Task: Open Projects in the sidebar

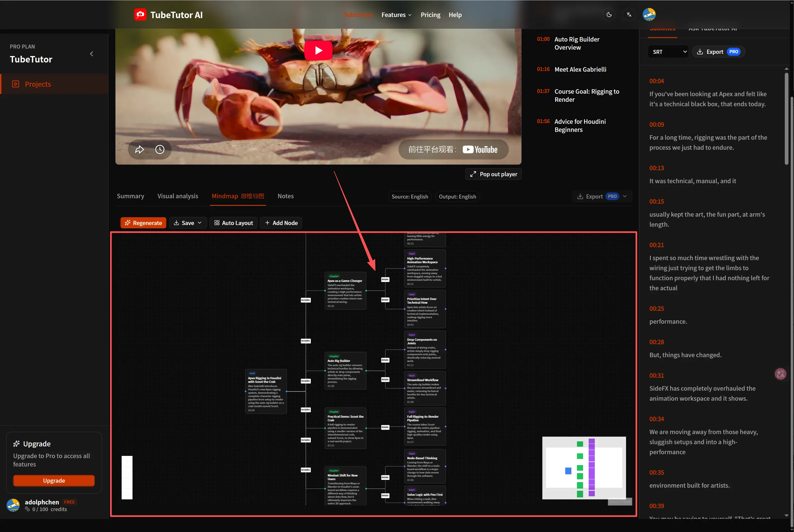Action: (x=54, y=84)
